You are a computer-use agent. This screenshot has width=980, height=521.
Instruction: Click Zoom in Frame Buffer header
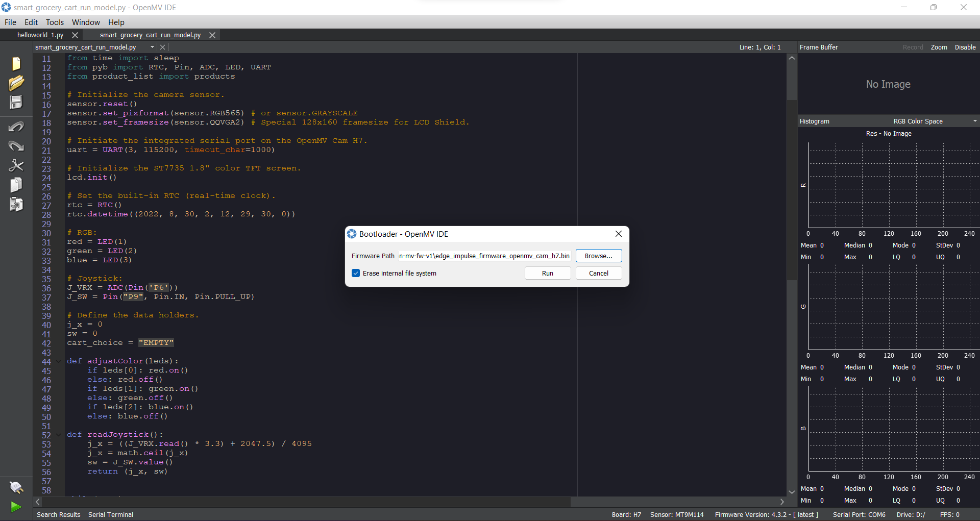[x=939, y=47]
